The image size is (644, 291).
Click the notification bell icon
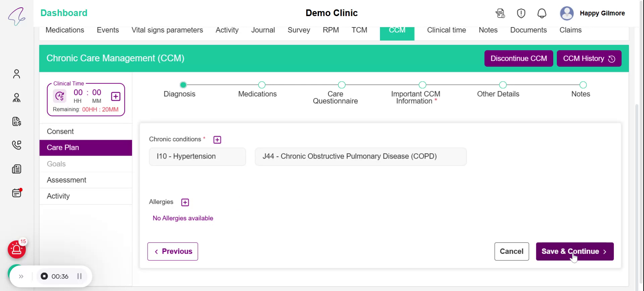pos(542,13)
